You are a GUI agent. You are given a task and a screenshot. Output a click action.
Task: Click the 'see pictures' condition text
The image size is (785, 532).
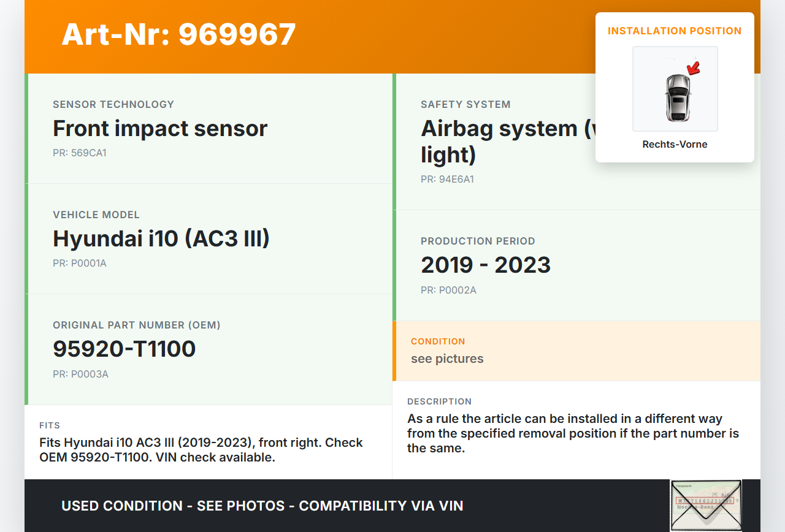447,359
